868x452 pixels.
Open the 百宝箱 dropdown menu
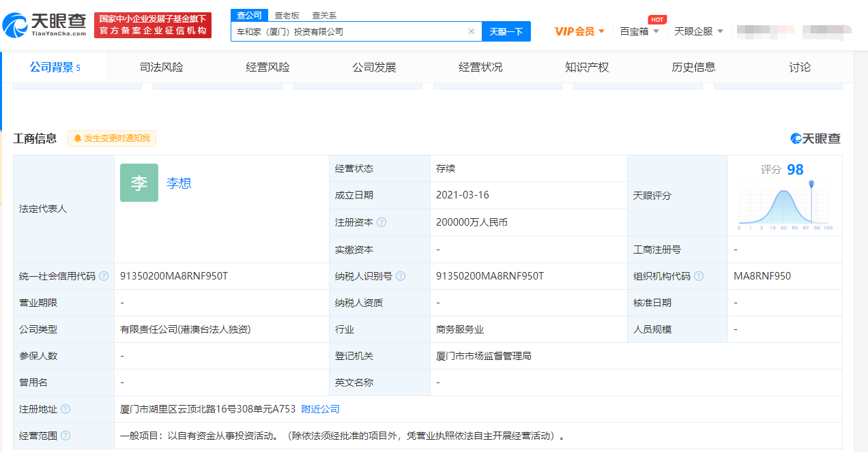[x=639, y=31]
